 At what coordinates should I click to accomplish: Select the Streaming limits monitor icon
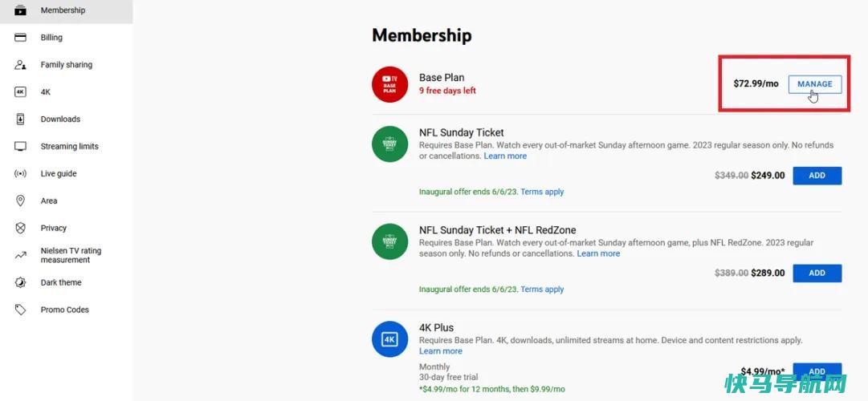coord(21,146)
